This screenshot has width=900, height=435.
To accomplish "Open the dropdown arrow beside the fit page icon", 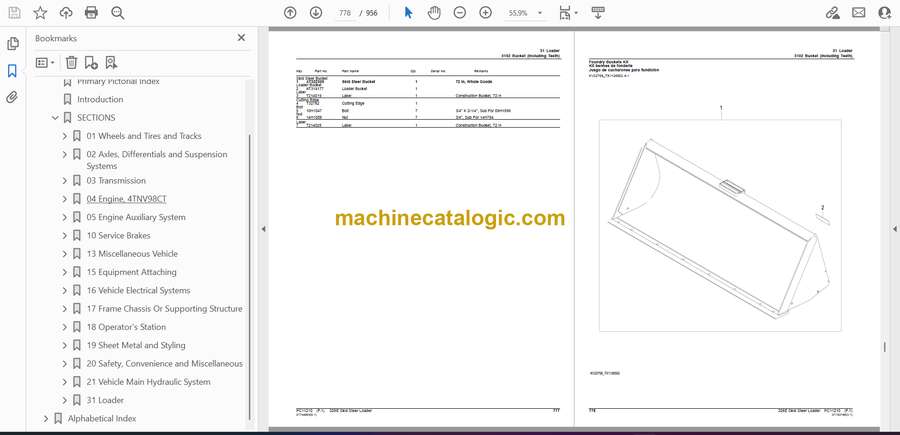I will pyautogui.click(x=576, y=13).
